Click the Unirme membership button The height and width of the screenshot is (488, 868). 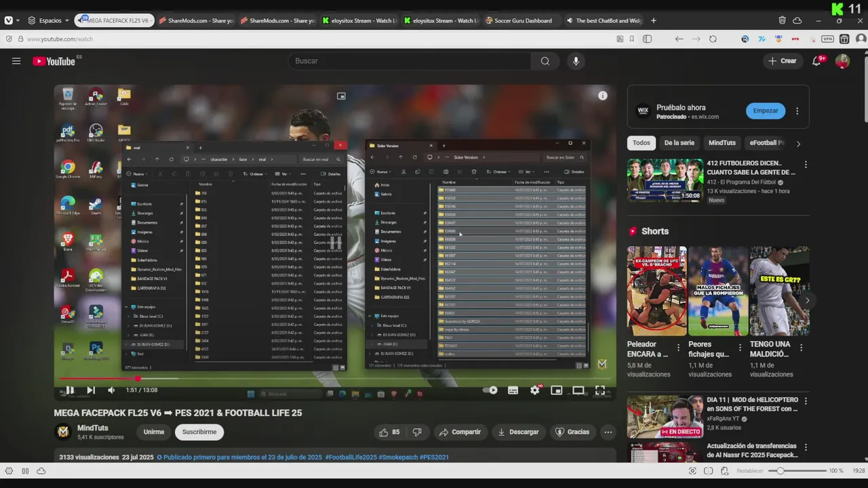click(154, 432)
